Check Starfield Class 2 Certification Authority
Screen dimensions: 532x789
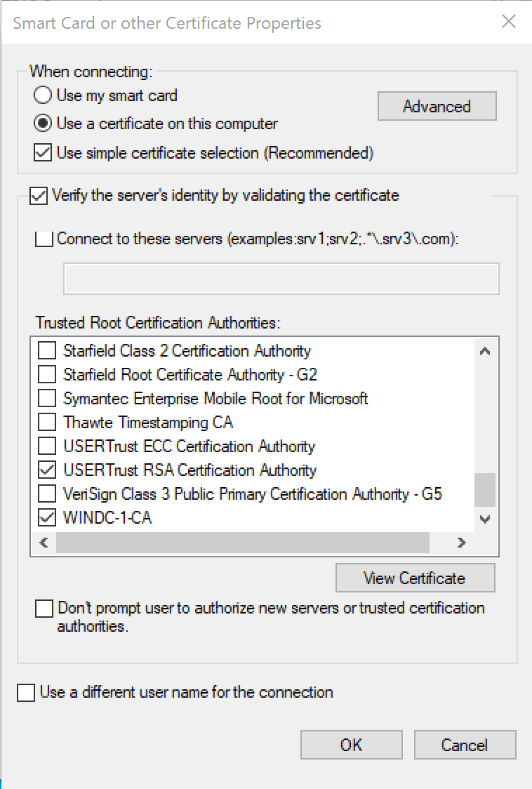click(47, 350)
